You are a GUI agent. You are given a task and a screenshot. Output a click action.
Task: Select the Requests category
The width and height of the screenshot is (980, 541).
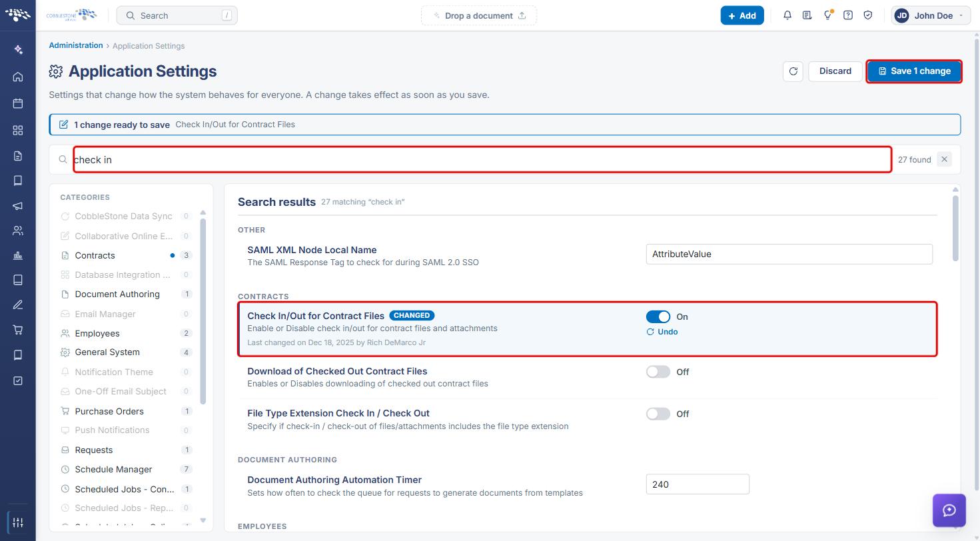pyautogui.click(x=126, y=450)
